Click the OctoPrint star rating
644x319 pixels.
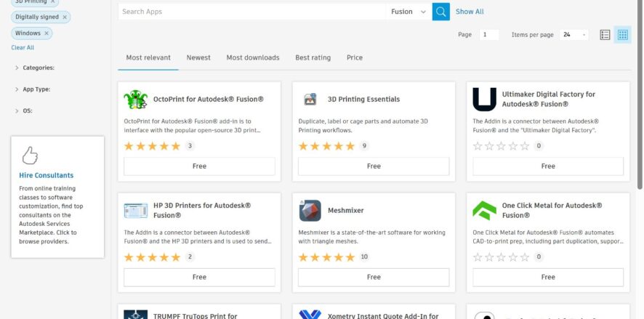(153, 146)
